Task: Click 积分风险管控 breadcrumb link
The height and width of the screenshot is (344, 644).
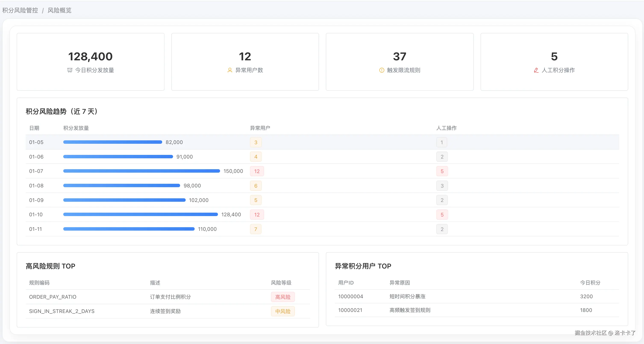Action: [x=20, y=10]
